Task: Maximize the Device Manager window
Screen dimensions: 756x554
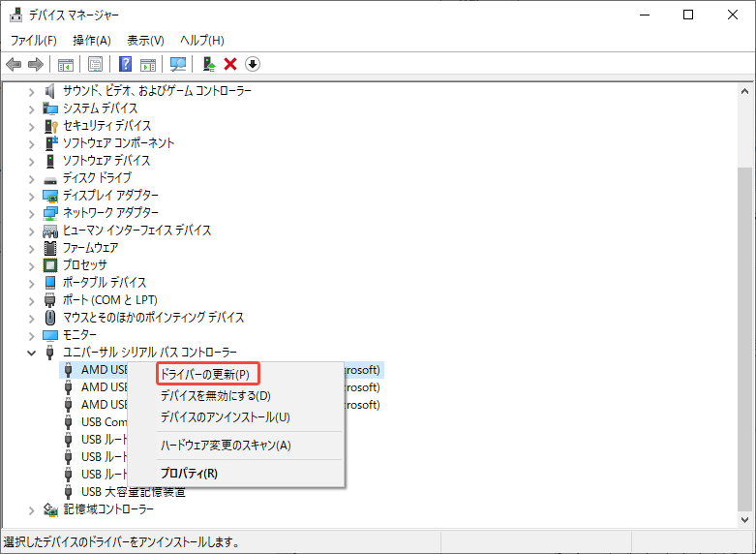Action: coord(688,15)
